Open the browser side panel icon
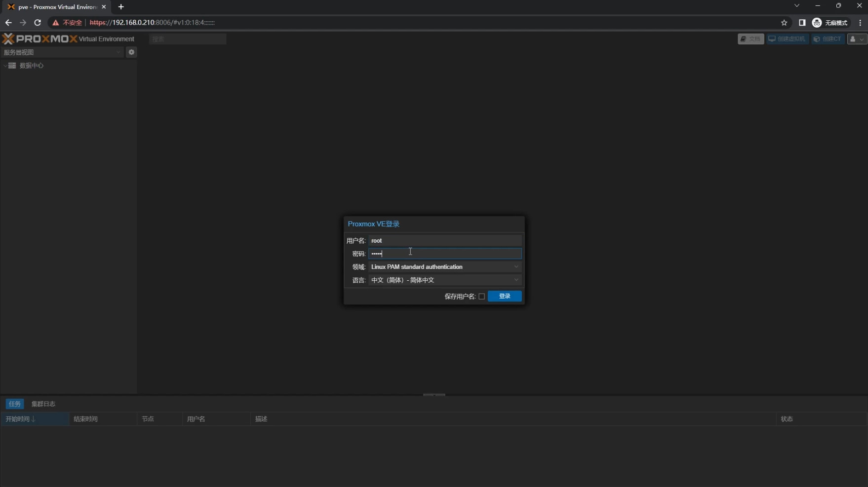 click(x=802, y=23)
